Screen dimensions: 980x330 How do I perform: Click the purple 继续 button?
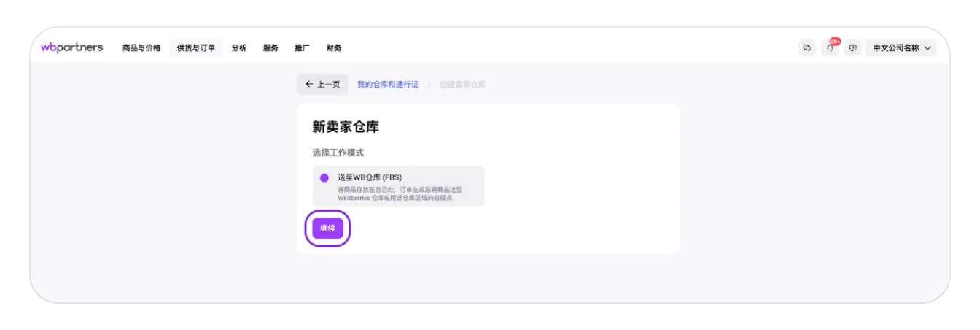[x=327, y=229]
